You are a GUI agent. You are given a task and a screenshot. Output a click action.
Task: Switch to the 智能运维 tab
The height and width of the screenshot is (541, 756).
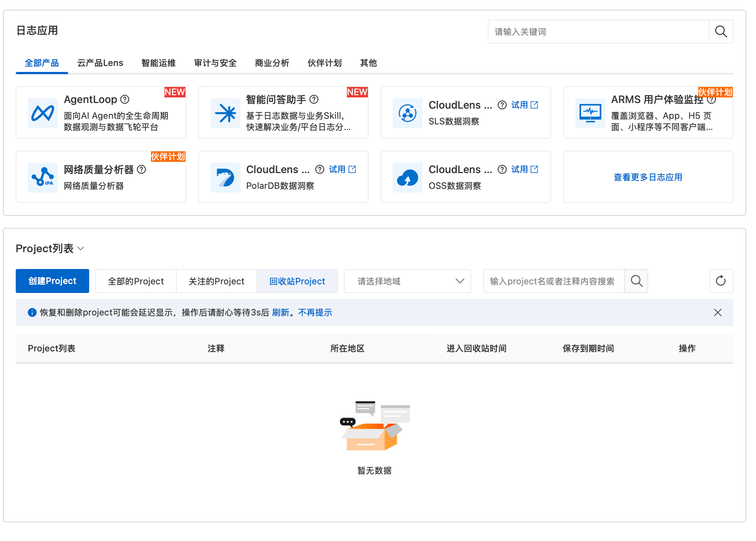158,63
